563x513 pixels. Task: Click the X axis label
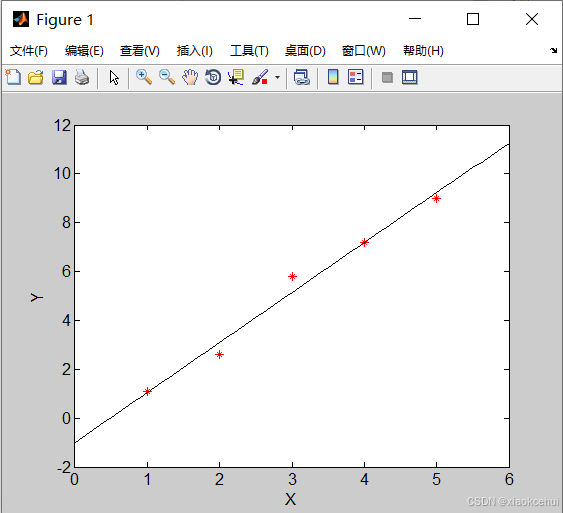(x=290, y=499)
